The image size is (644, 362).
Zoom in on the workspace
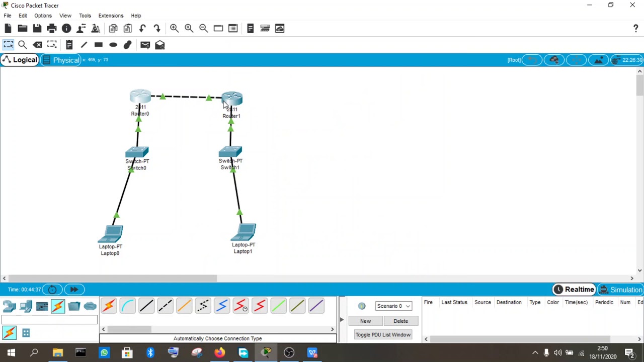pos(174,29)
